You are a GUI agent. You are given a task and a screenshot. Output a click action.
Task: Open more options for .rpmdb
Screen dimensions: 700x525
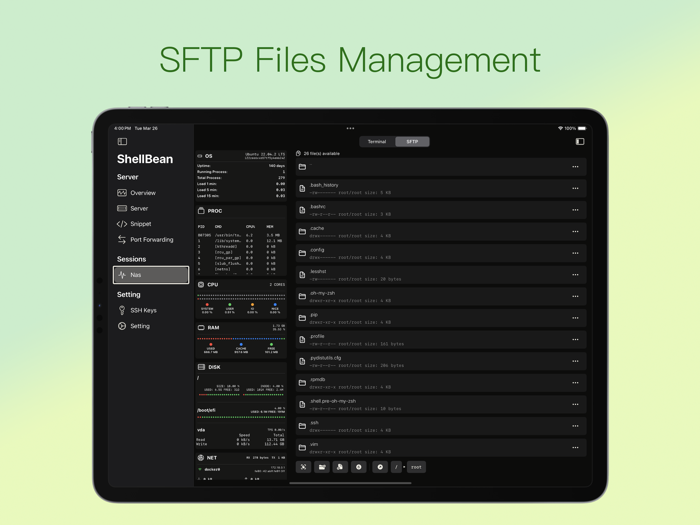click(x=575, y=383)
